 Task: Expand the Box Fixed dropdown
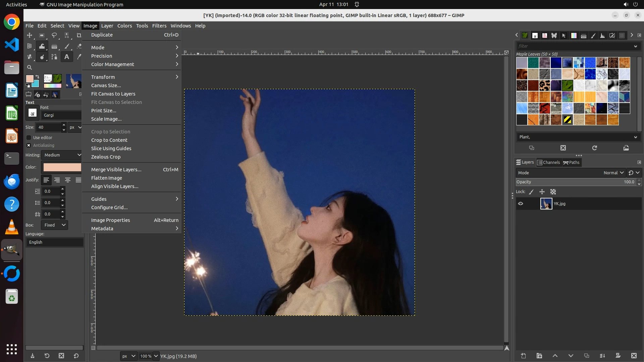54,225
